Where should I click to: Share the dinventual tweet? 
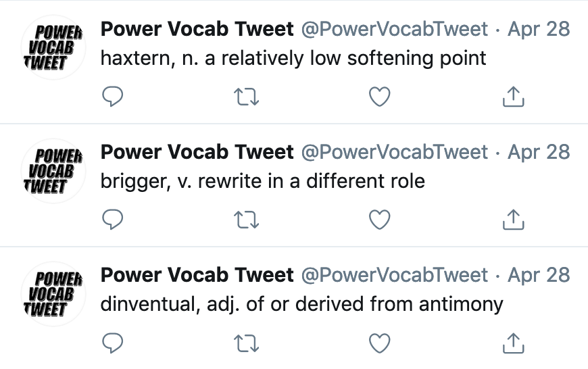tap(513, 343)
